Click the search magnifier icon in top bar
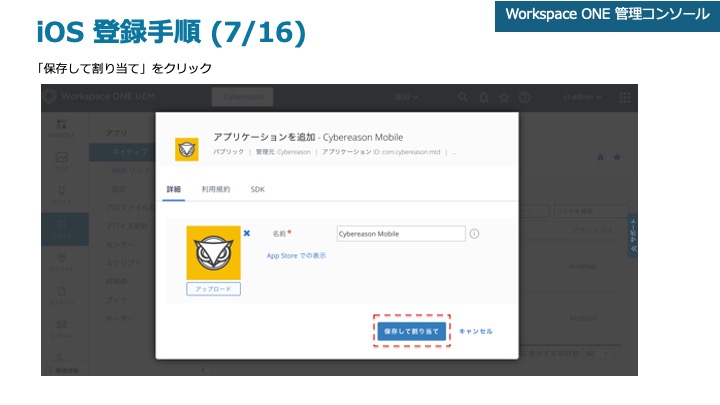 pos(463,97)
